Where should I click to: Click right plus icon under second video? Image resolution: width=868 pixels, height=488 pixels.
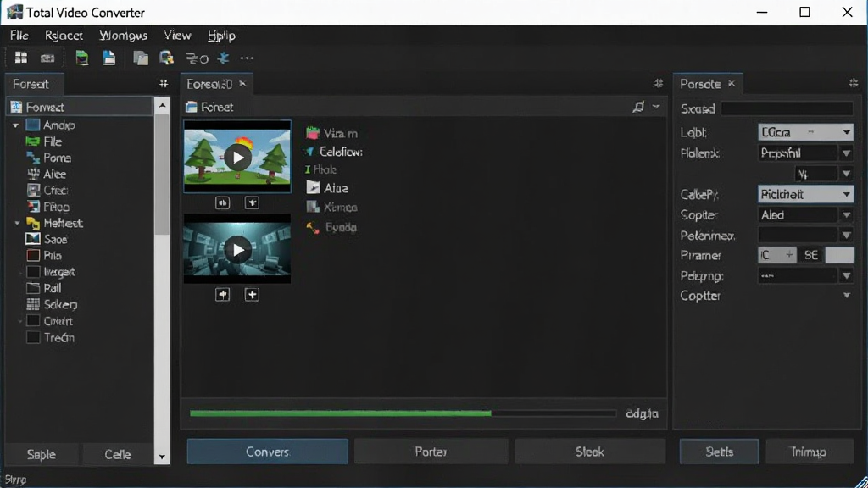coord(252,294)
